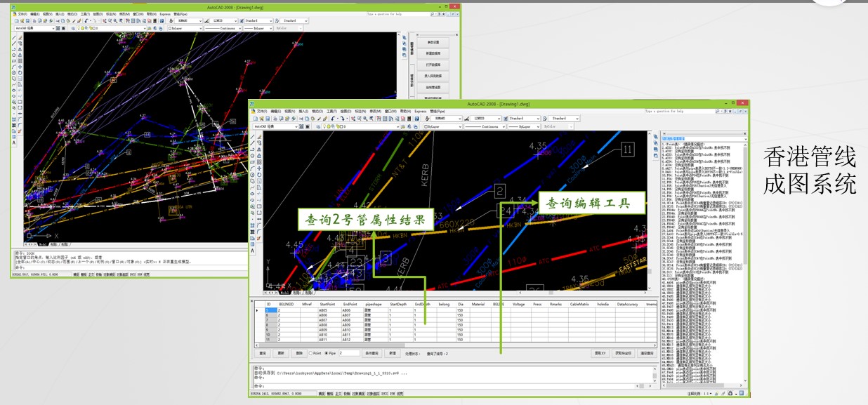
Task: Open AutoCAD 经典 workspace dropdown in back window
Action: coord(35,29)
